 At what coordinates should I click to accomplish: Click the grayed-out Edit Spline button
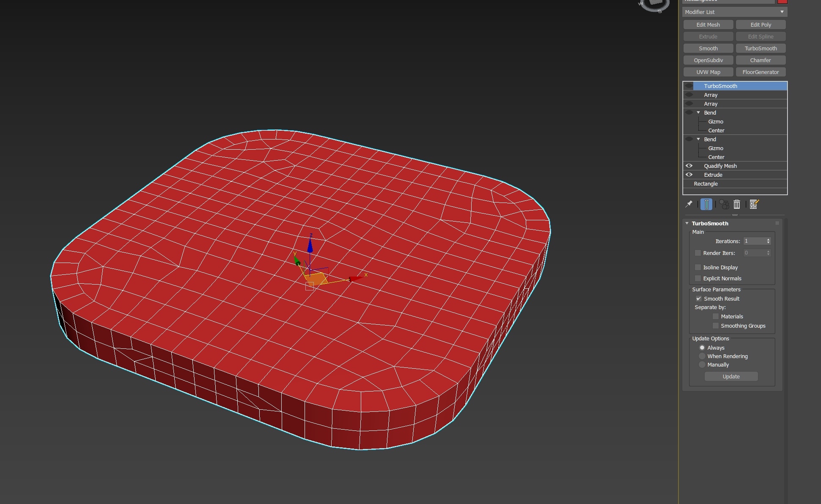pyautogui.click(x=761, y=36)
